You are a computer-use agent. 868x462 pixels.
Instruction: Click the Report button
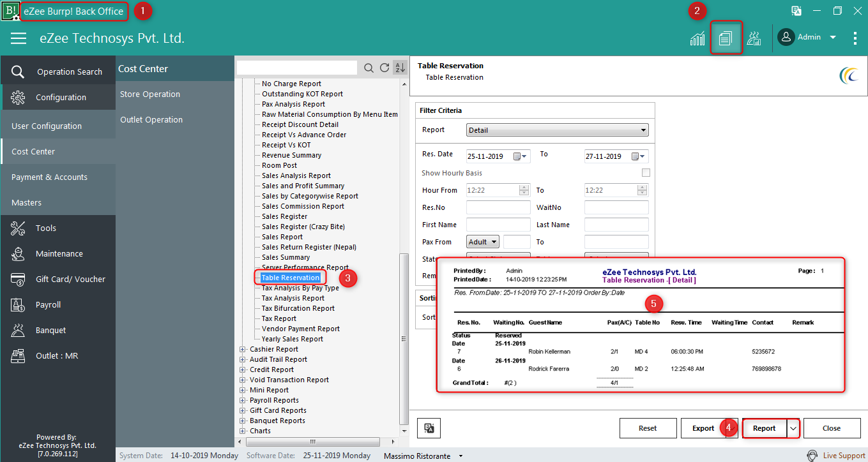[x=764, y=428]
